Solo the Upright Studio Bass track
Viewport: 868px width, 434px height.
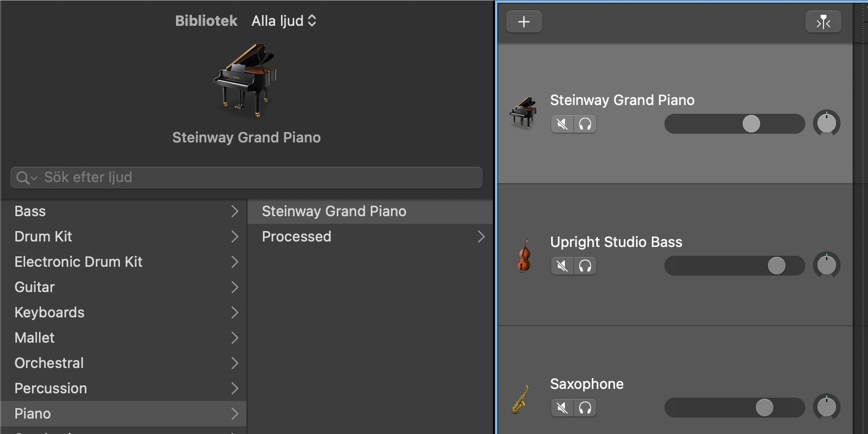tap(585, 266)
